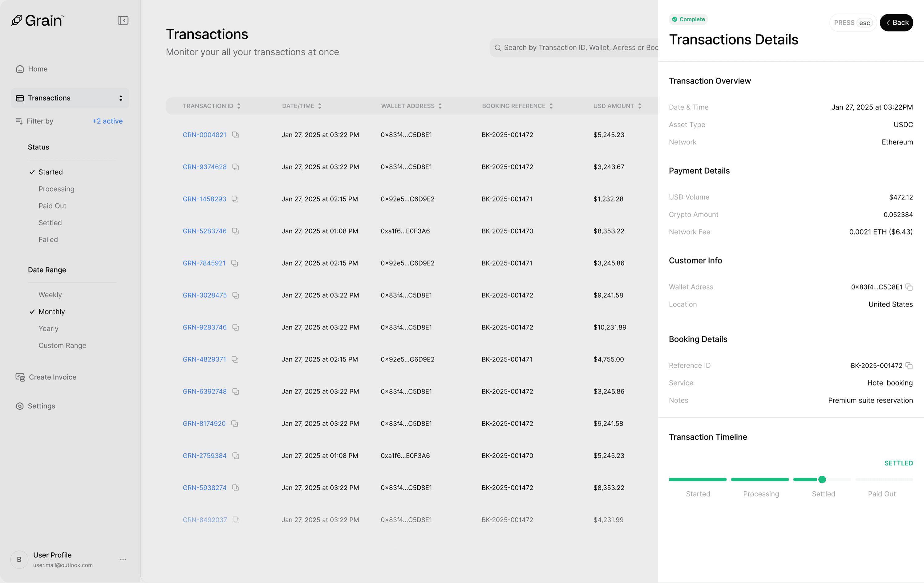Enable the Processing status filter
This screenshot has width=924, height=583.
56,189
